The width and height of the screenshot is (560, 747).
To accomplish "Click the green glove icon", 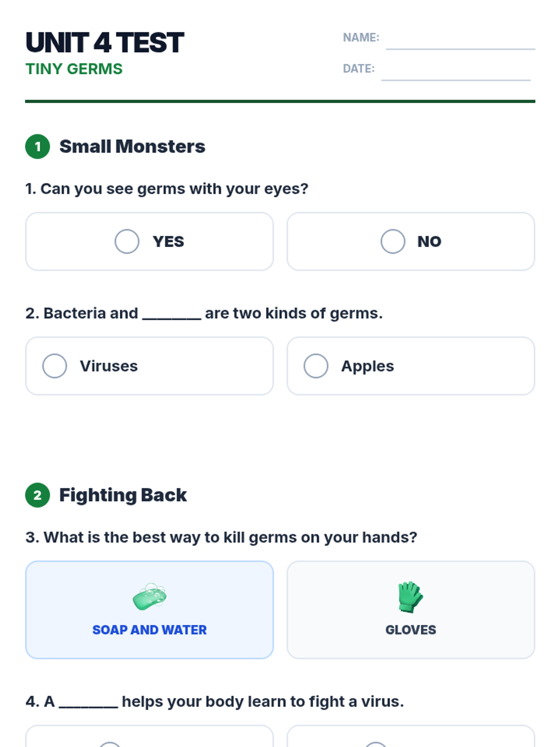I will [x=410, y=597].
